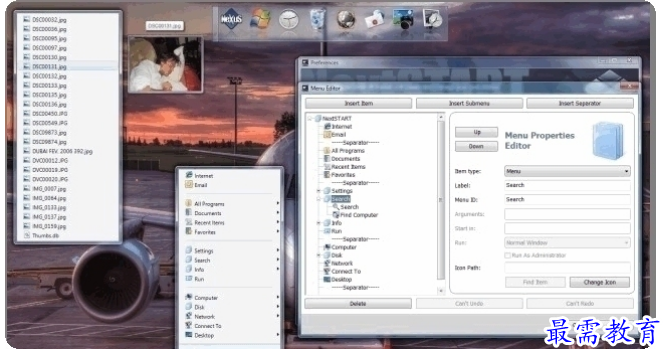Click the camera photo dock icon
Viewport: 668px width, 363px height.
coord(403,19)
